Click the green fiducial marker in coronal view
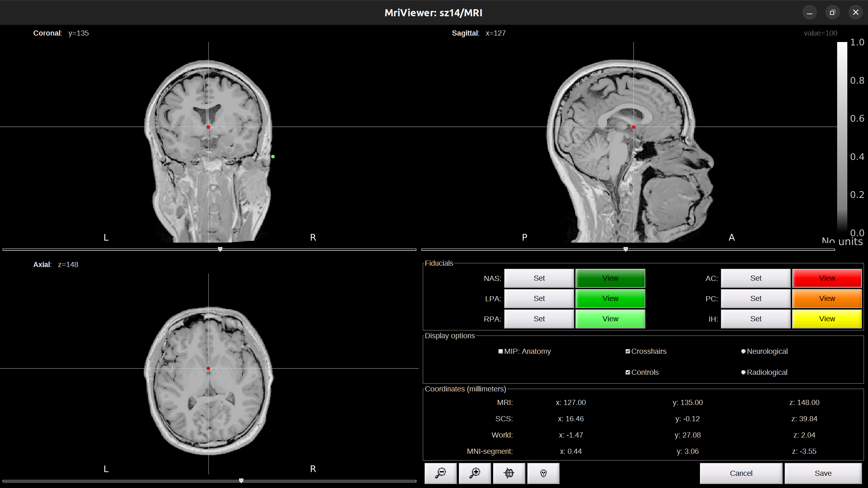Viewport: 868px width, 488px height. click(273, 157)
